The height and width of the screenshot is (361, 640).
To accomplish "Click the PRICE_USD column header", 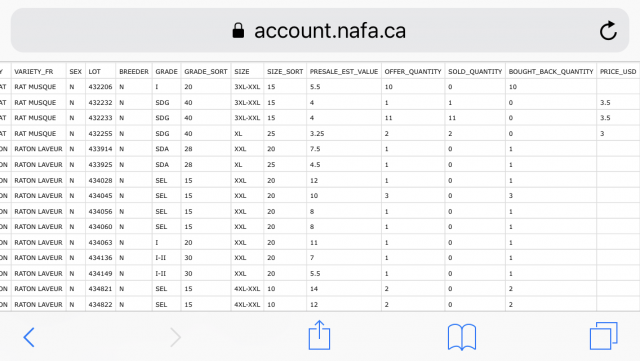I will click(618, 71).
